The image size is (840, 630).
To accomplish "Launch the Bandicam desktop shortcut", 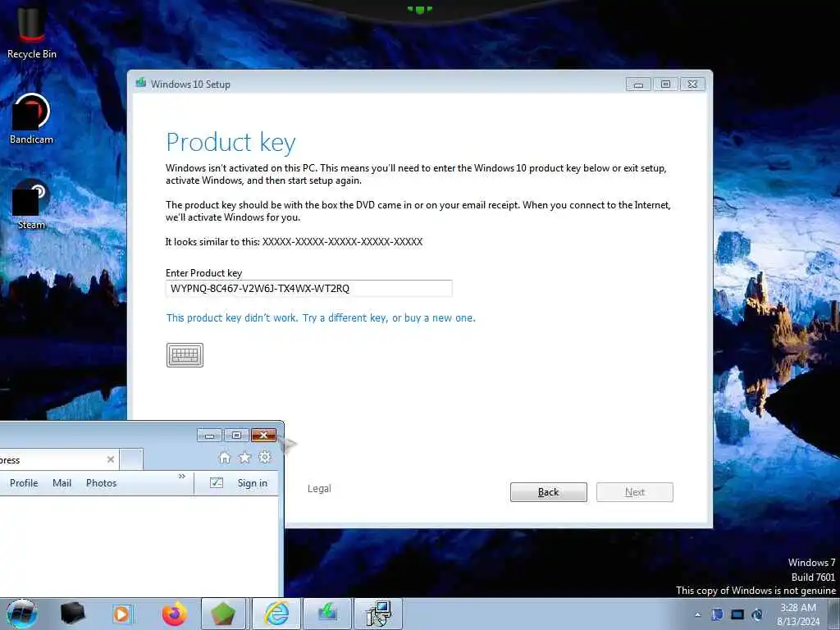I will [x=31, y=119].
